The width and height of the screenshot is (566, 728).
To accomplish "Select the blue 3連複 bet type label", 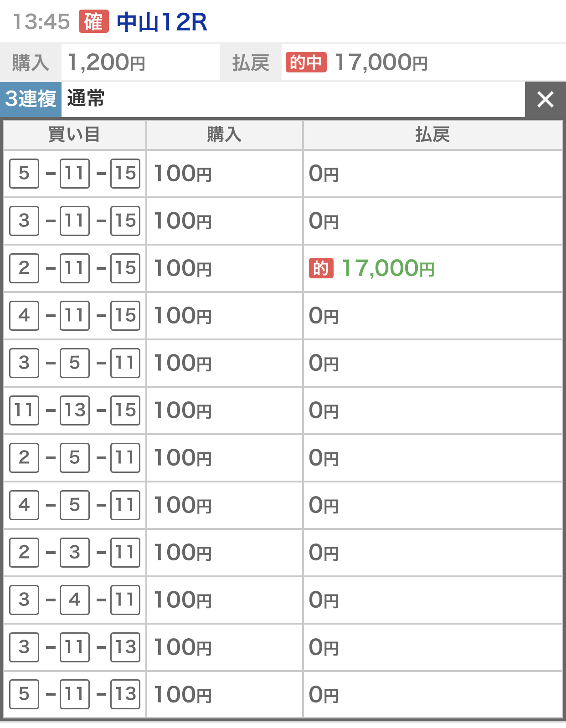I will click(x=31, y=99).
